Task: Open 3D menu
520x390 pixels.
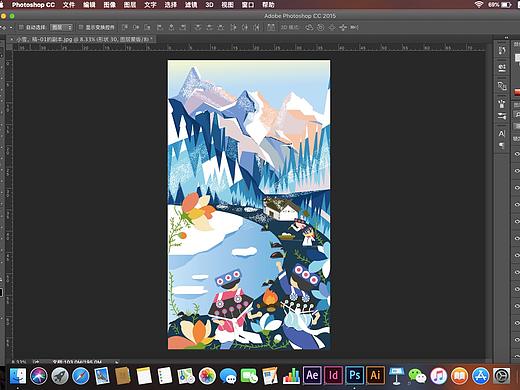Action: coord(209,5)
